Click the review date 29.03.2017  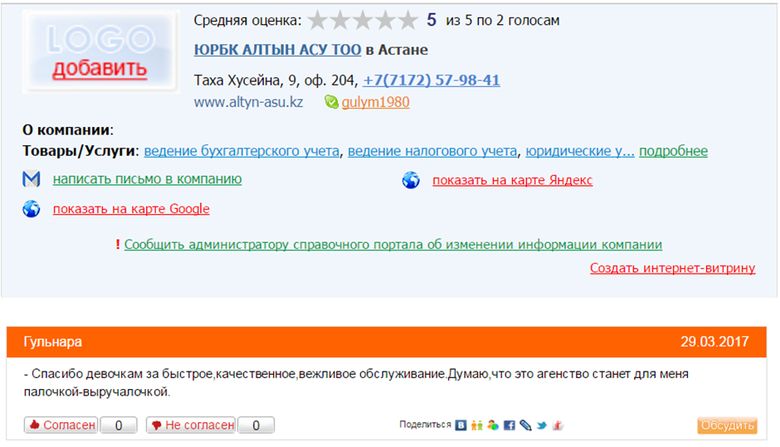tap(714, 342)
